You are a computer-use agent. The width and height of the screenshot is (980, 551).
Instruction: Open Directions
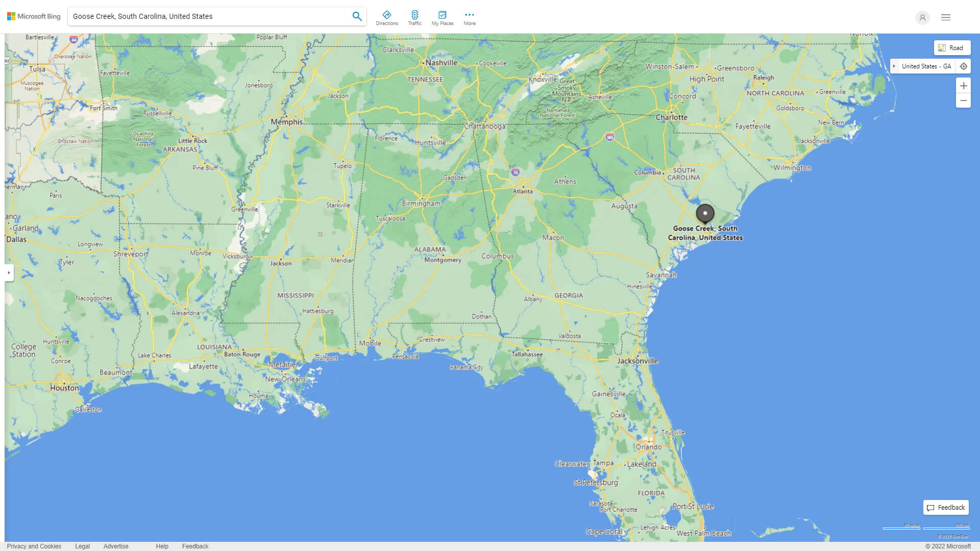tap(387, 18)
